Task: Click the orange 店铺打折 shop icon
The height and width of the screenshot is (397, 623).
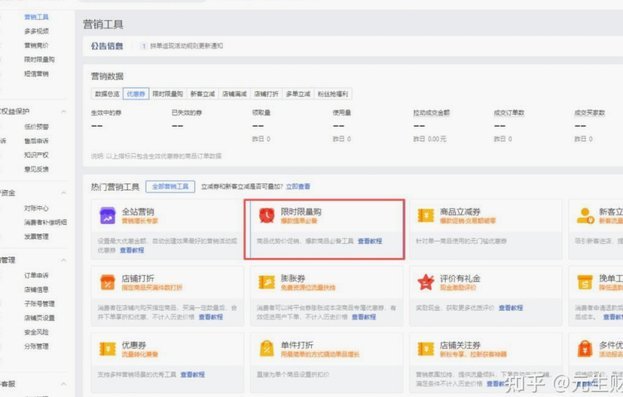Action: pos(107,283)
